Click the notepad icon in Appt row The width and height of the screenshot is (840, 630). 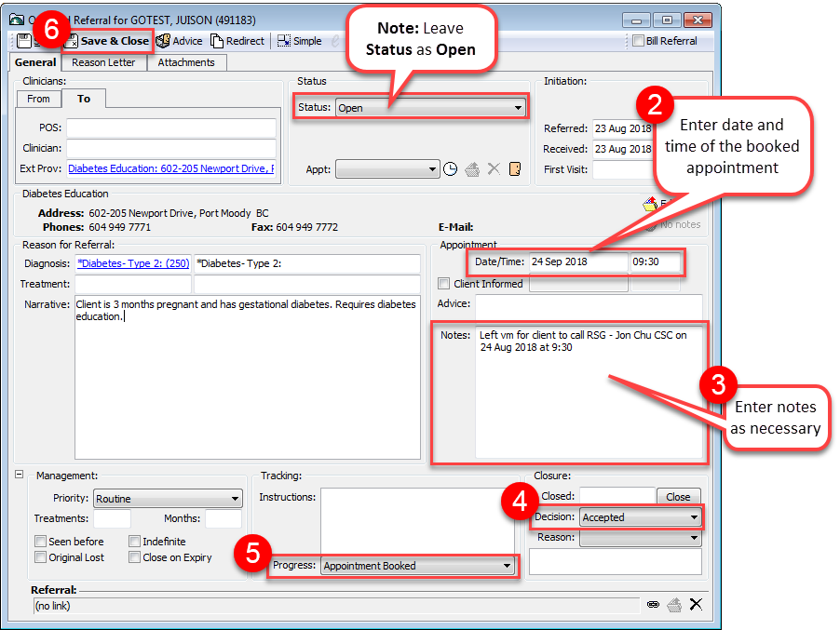click(x=515, y=169)
